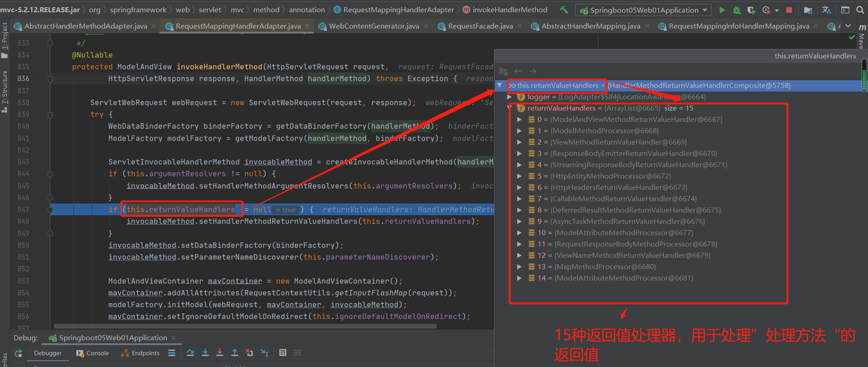Build the project with the hammer icon
The width and height of the screenshot is (868, 367).
tap(564, 10)
